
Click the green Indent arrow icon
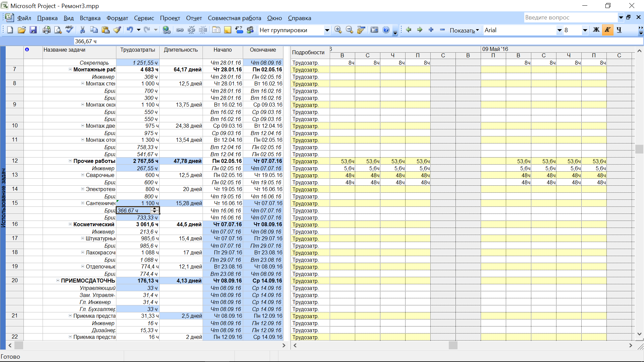coord(420,30)
